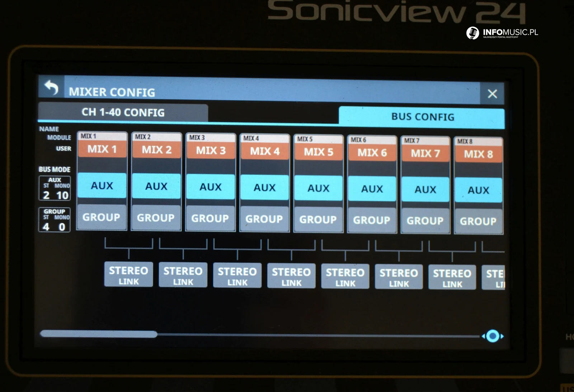This screenshot has width=574, height=392.
Task: Switch MIX 1 to GROUP mode
Action: 102,217
